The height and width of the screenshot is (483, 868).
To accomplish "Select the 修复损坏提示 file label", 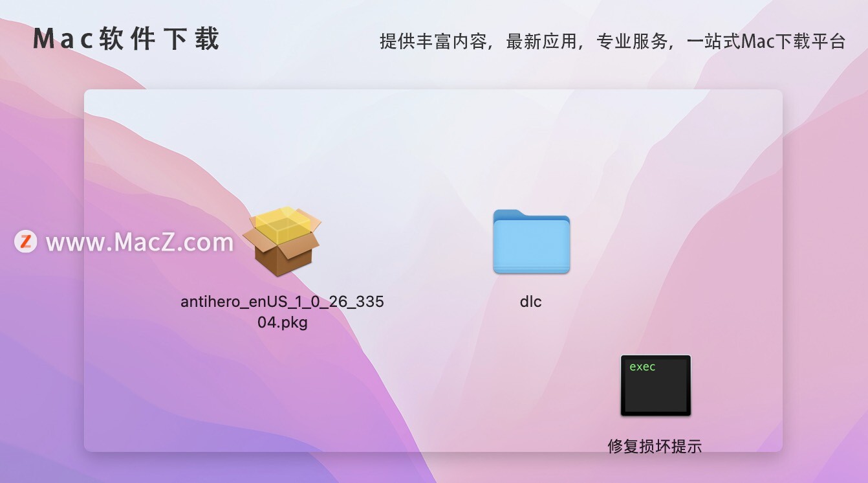I will point(655,446).
